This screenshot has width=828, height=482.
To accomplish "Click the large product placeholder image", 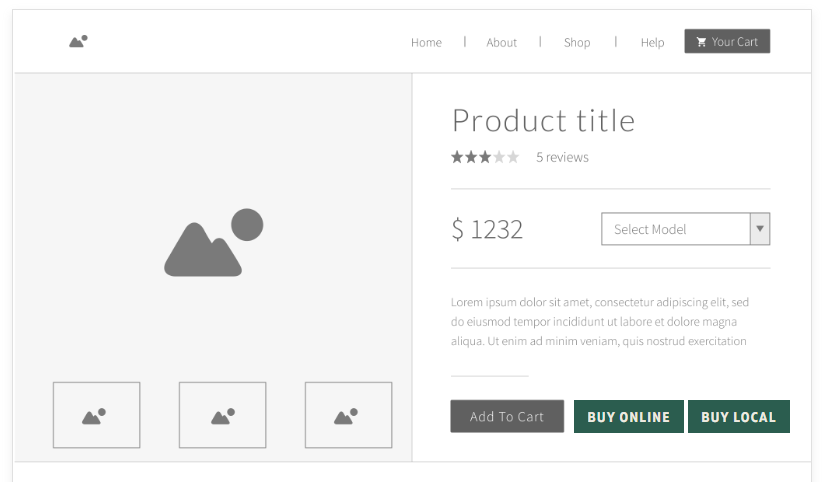I will (213, 242).
